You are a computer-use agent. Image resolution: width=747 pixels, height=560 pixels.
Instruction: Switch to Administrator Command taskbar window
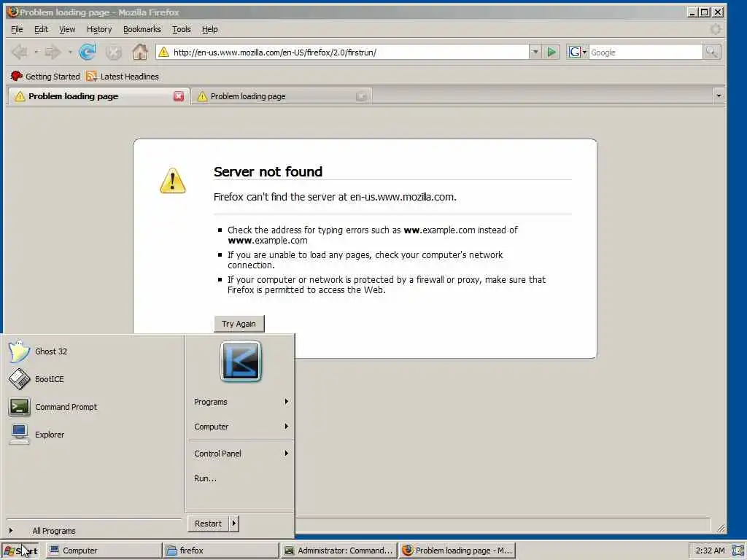pyautogui.click(x=338, y=551)
